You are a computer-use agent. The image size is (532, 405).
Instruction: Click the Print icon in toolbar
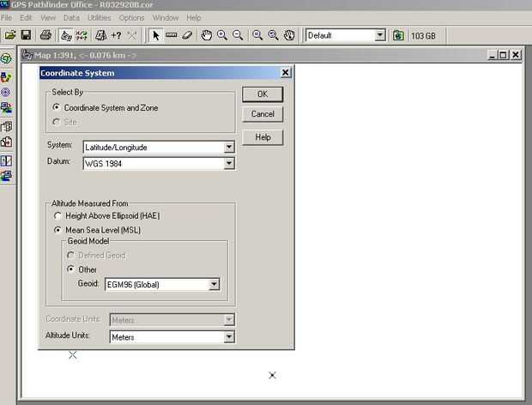pos(45,35)
